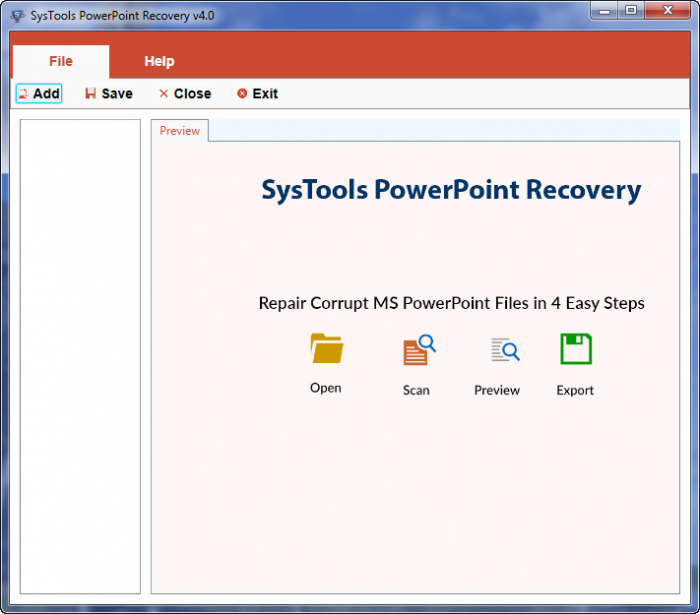Click the 'Repair Corrupt MS PowerPoint Files' text
Viewport: 700px width, 614px height.
click(451, 303)
